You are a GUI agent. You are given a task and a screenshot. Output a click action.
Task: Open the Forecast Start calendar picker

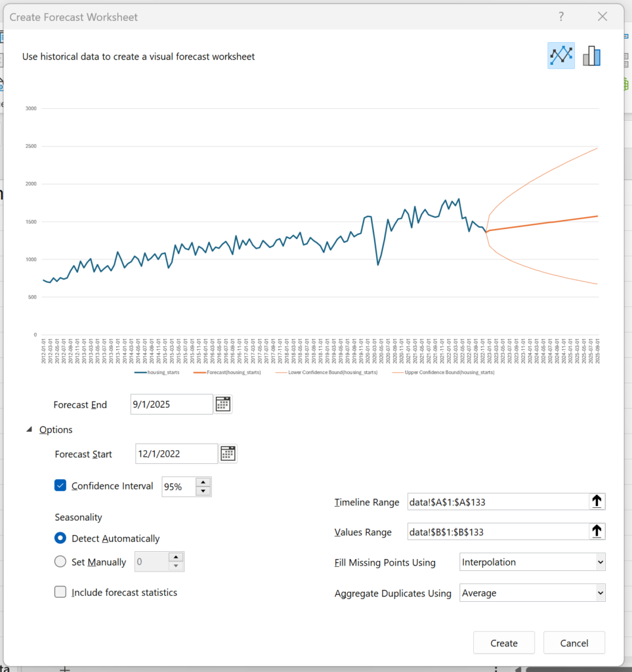tap(228, 453)
